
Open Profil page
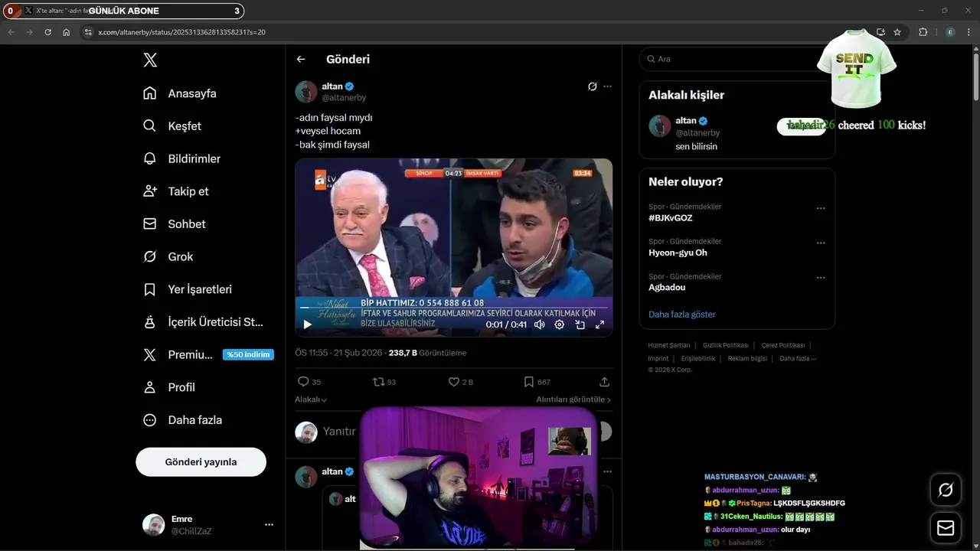pos(169,387)
